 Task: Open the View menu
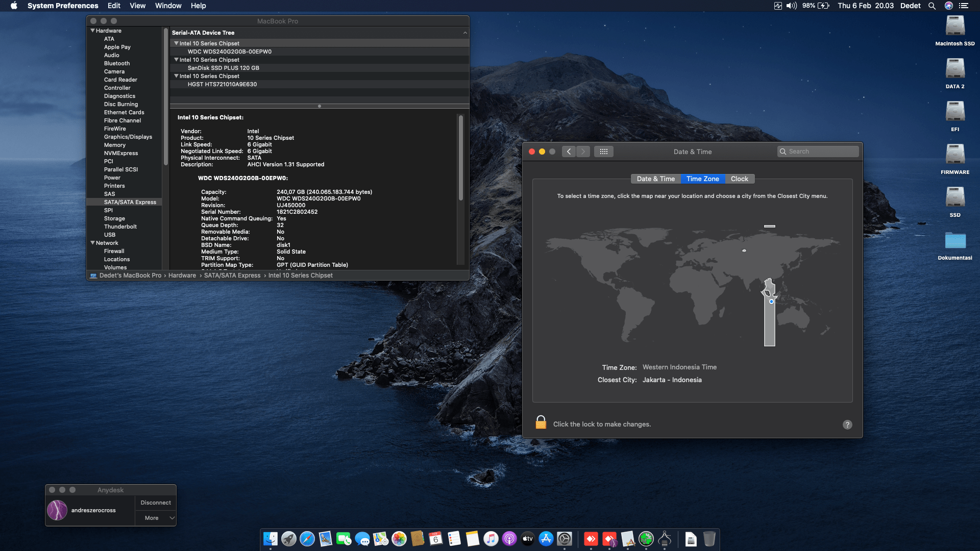click(x=138, y=6)
